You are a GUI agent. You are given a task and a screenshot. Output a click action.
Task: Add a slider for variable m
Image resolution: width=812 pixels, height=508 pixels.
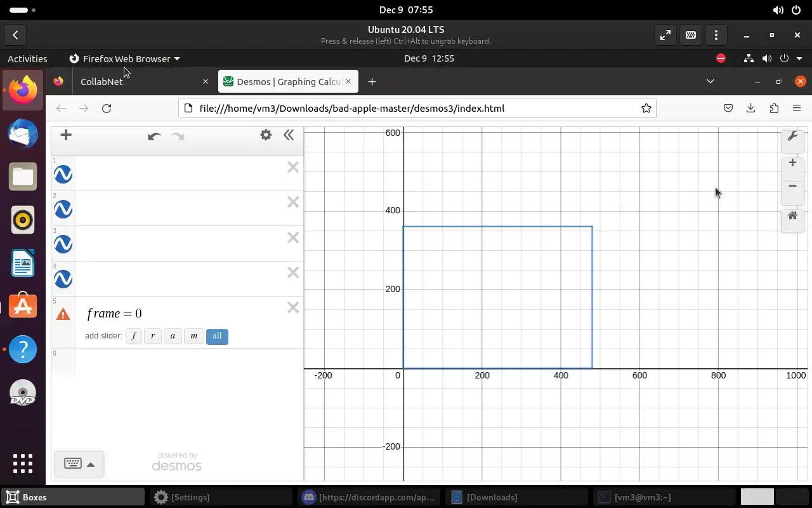(x=193, y=336)
